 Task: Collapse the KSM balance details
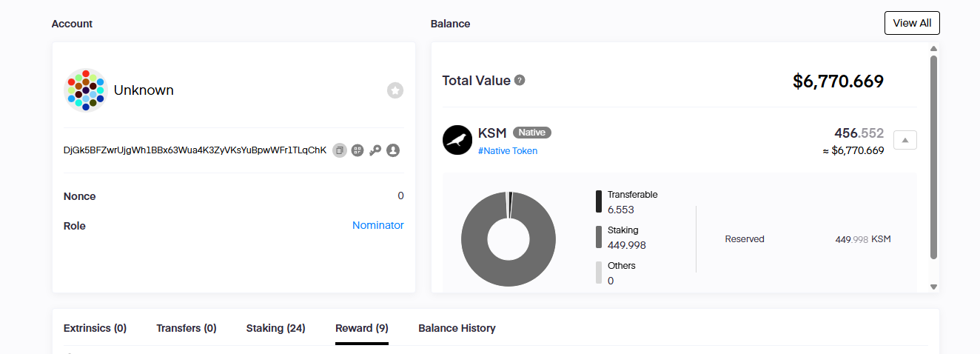click(x=905, y=140)
